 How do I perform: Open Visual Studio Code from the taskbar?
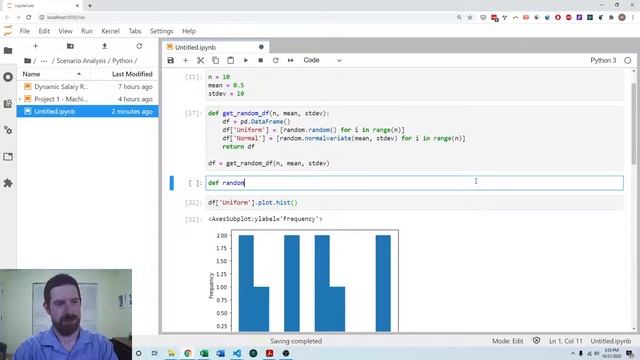(x=237, y=353)
